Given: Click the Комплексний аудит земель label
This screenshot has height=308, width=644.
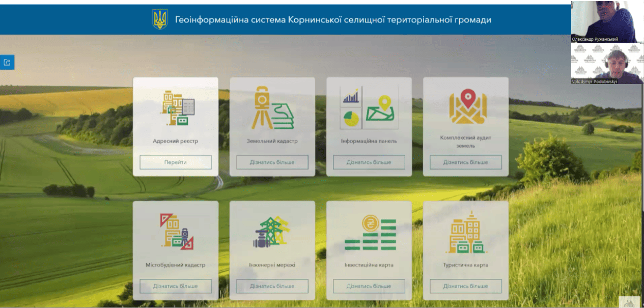Looking at the screenshot, I should pos(466,142).
